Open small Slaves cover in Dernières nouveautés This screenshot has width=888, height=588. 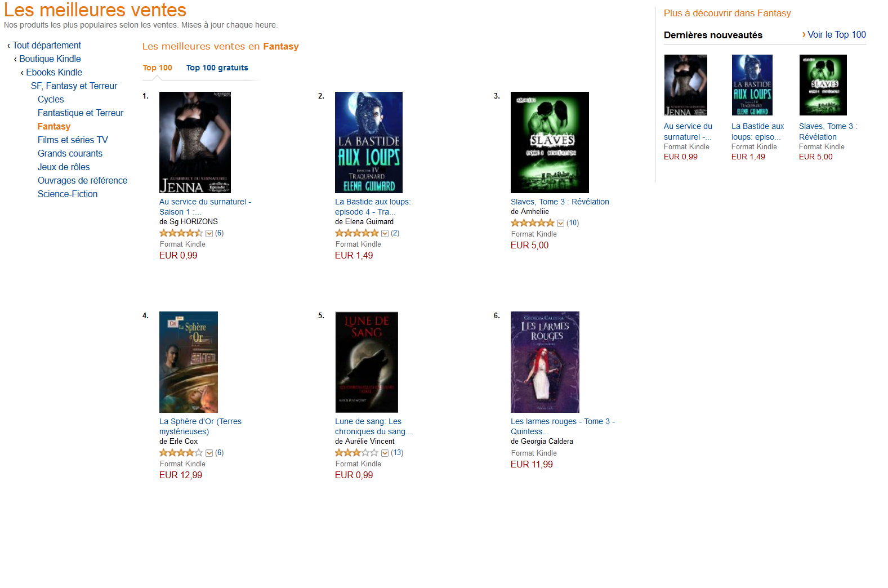point(823,85)
